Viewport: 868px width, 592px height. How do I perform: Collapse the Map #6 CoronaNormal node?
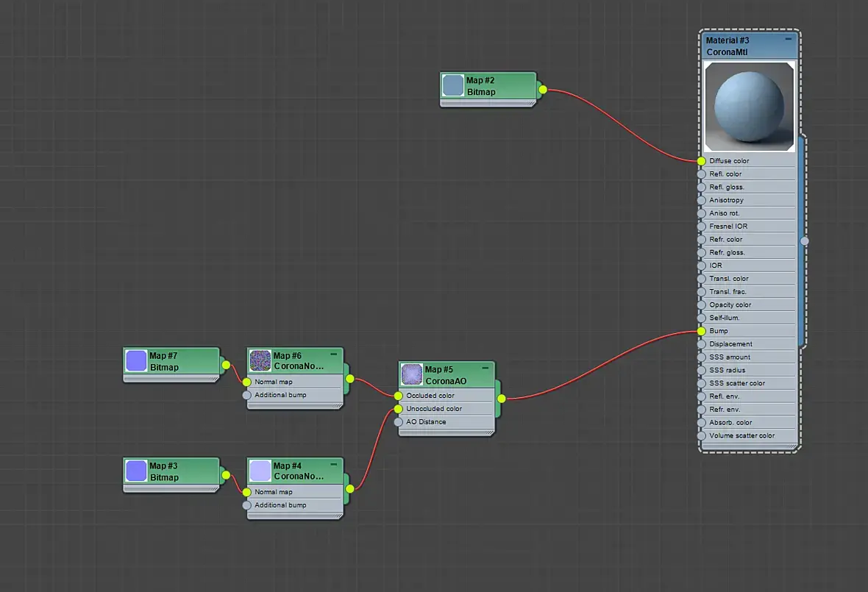point(334,354)
